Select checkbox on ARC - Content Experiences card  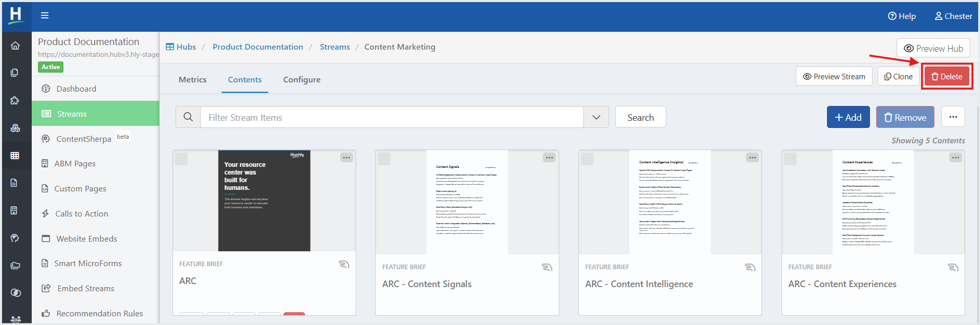tap(791, 159)
